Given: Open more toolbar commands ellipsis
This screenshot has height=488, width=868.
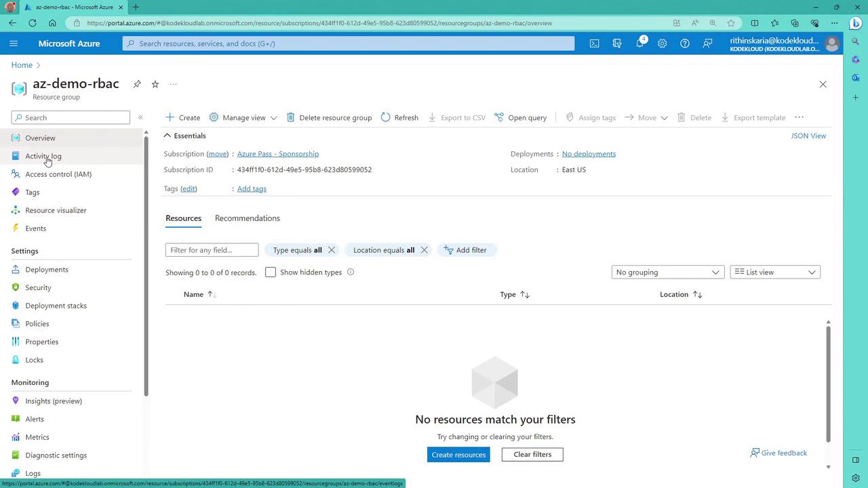Looking at the screenshot, I should tap(799, 117).
